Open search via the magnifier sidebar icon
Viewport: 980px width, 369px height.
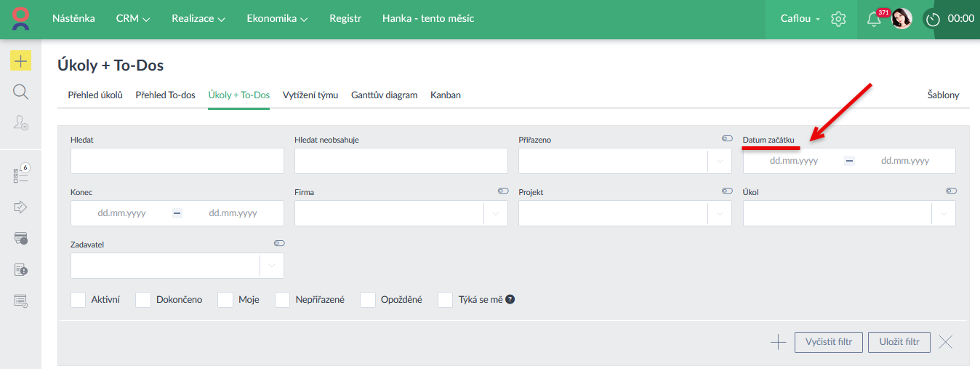(20, 92)
